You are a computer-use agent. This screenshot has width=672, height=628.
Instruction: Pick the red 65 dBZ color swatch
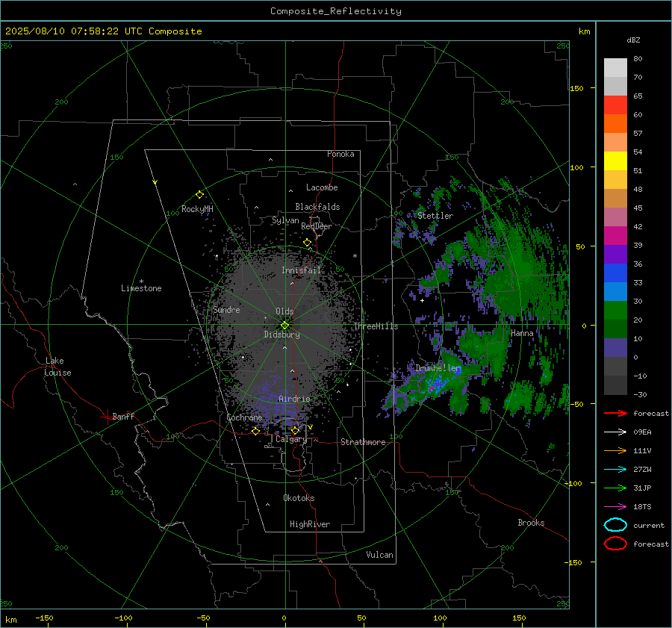pos(615,105)
